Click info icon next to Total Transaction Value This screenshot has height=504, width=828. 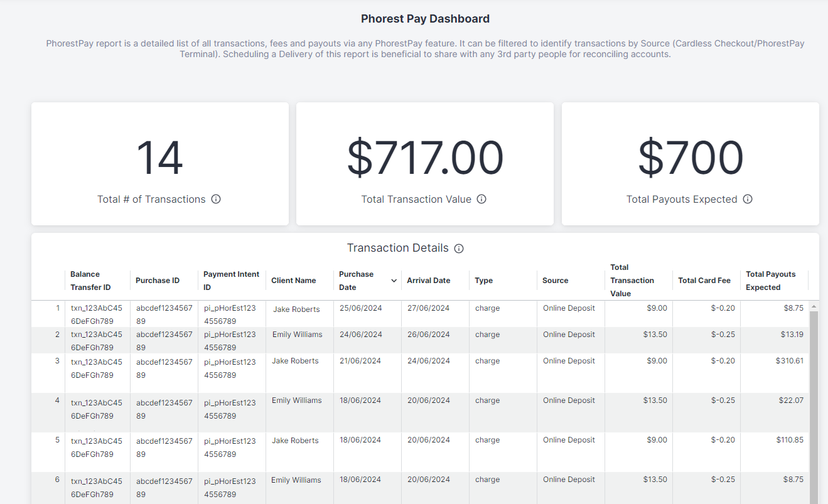click(x=481, y=199)
